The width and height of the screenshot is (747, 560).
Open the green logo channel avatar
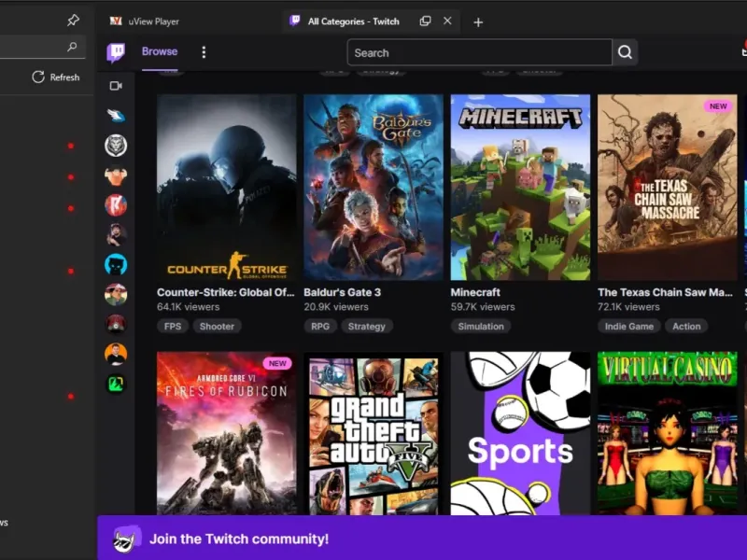116,384
